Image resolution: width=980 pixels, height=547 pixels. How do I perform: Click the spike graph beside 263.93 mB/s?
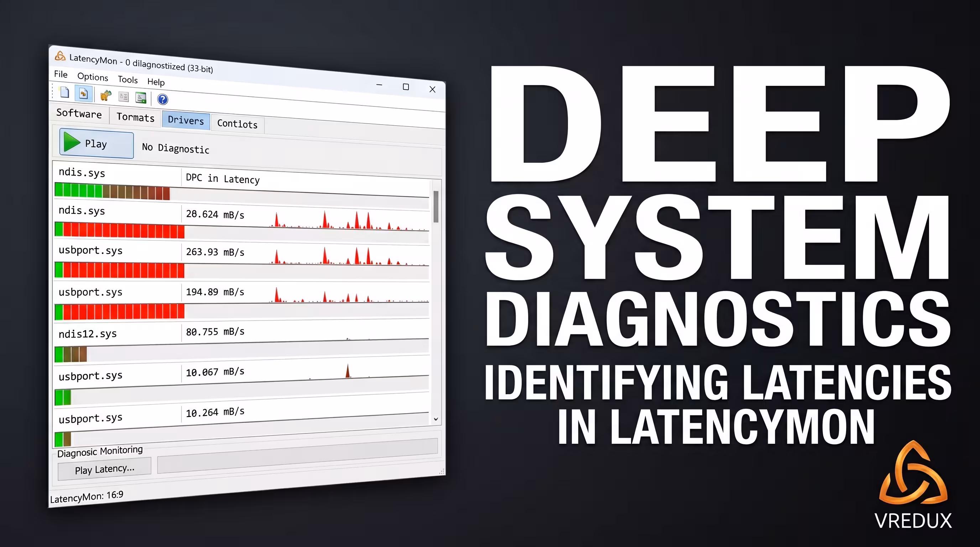(349, 256)
